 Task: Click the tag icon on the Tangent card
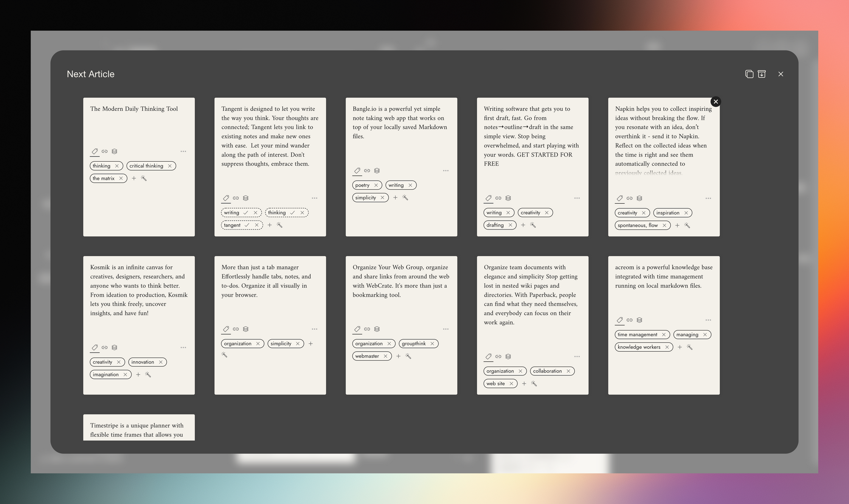(x=226, y=198)
